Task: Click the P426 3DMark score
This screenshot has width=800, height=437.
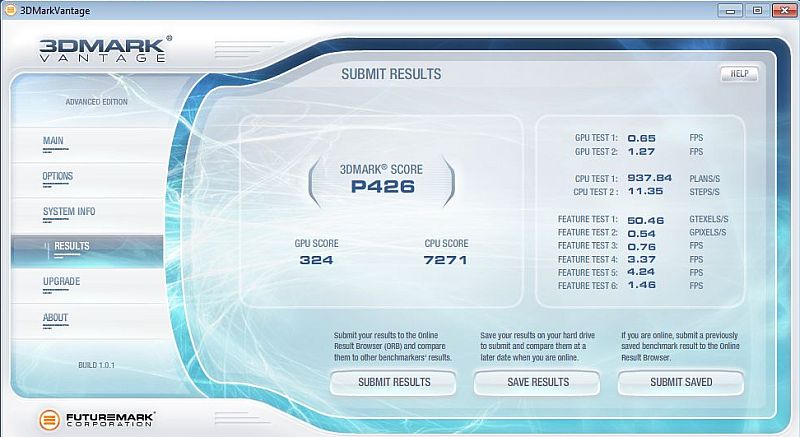Action: click(383, 187)
